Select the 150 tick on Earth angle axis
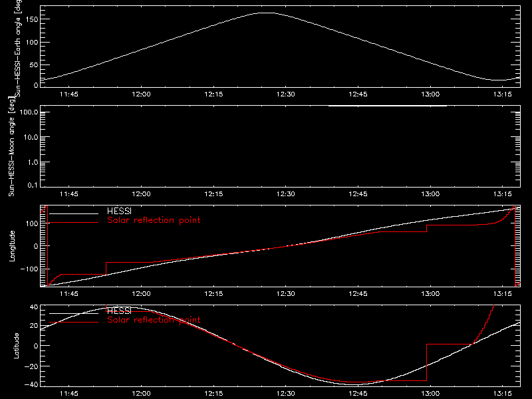Screen dimensions: 532x399 pyautogui.click(x=32, y=19)
